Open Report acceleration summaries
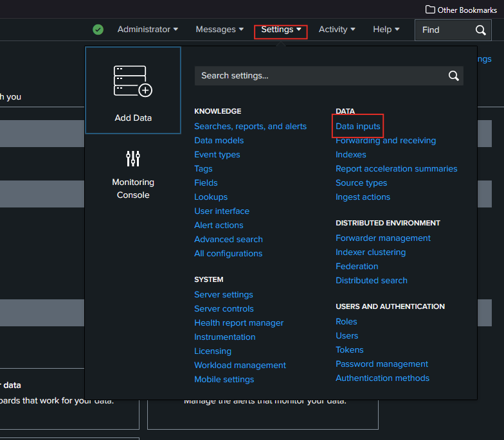504x440 pixels. point(396,168)
